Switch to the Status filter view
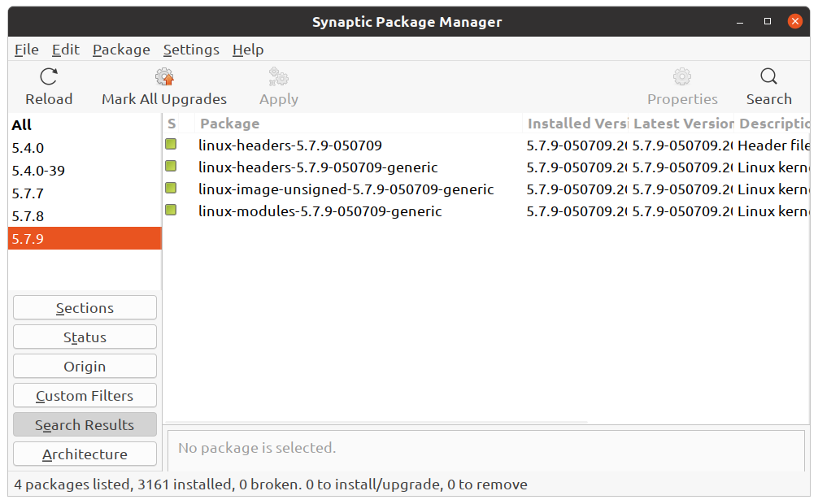This screenshot has width=818, height=504. (x=85, y=337)
